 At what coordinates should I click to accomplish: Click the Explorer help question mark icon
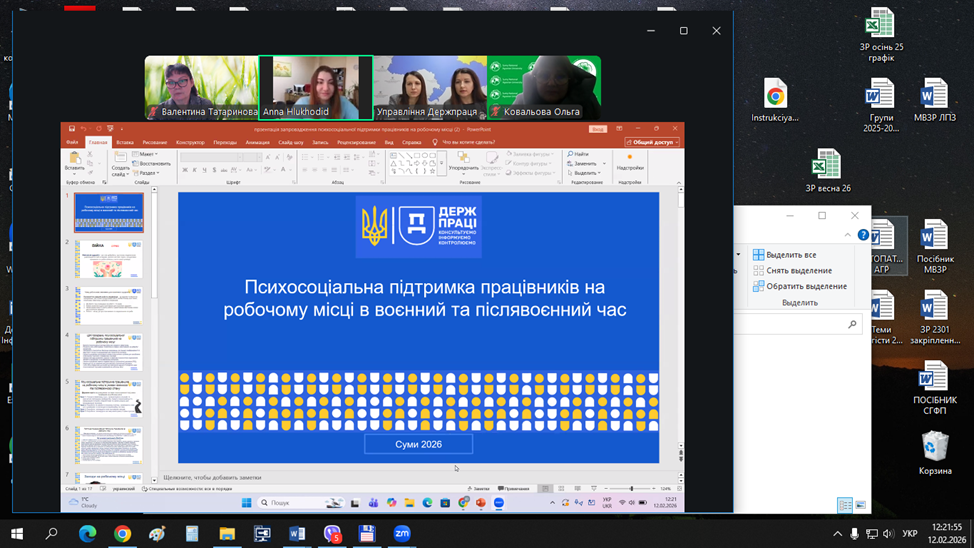[x=863, y=235]
